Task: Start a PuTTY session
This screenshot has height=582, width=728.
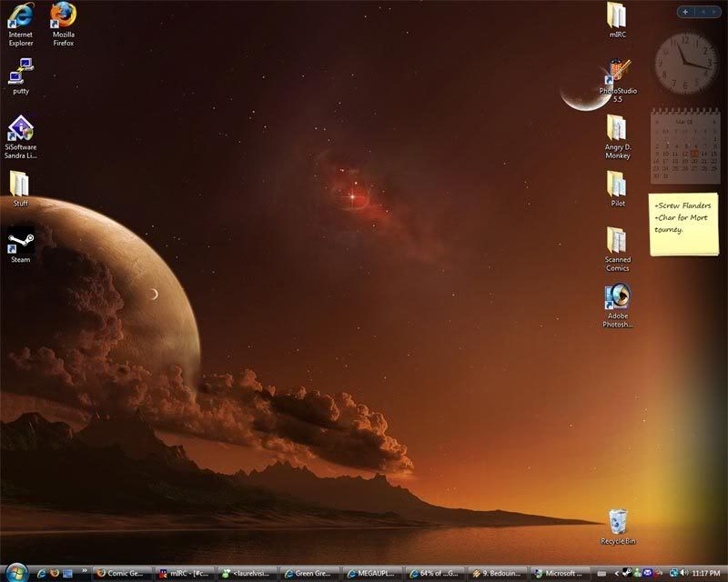Action: [x=19, y=73]
